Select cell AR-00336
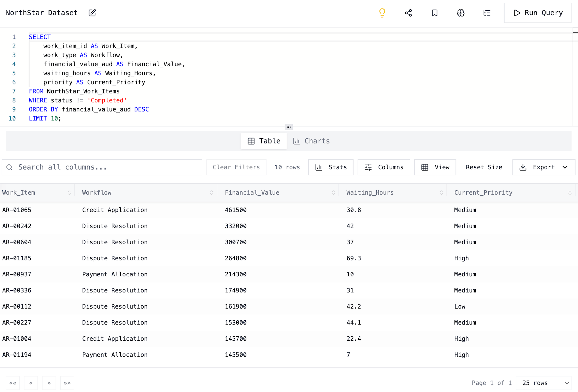The image size is (578, 392). click(17, 290)
